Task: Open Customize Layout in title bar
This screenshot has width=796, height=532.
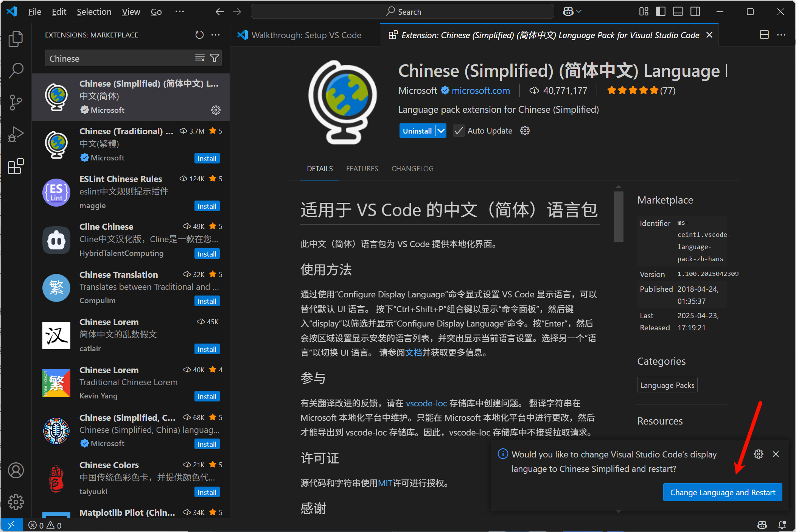Action: point(644,12)
